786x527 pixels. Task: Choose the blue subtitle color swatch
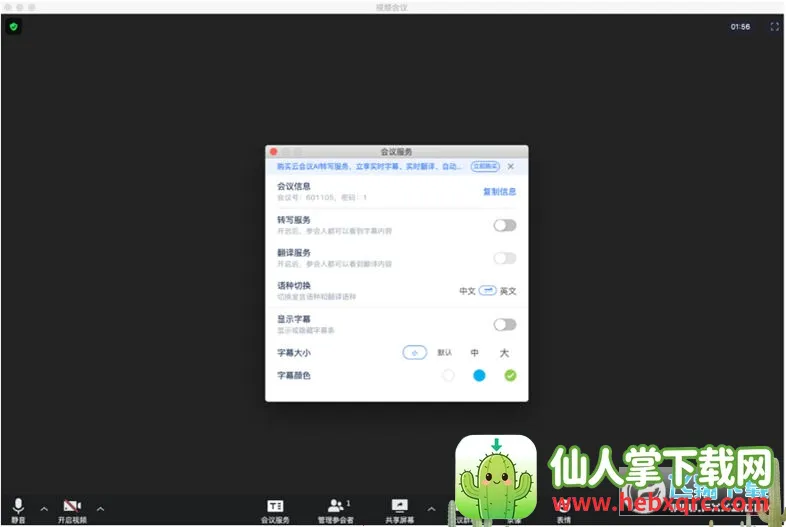pos(479,375)
